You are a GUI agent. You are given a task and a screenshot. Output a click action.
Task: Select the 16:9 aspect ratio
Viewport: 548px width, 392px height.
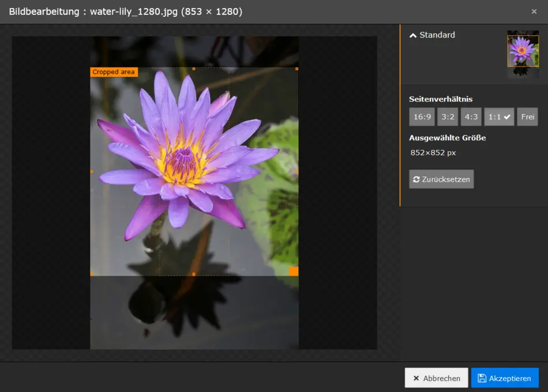422,116
